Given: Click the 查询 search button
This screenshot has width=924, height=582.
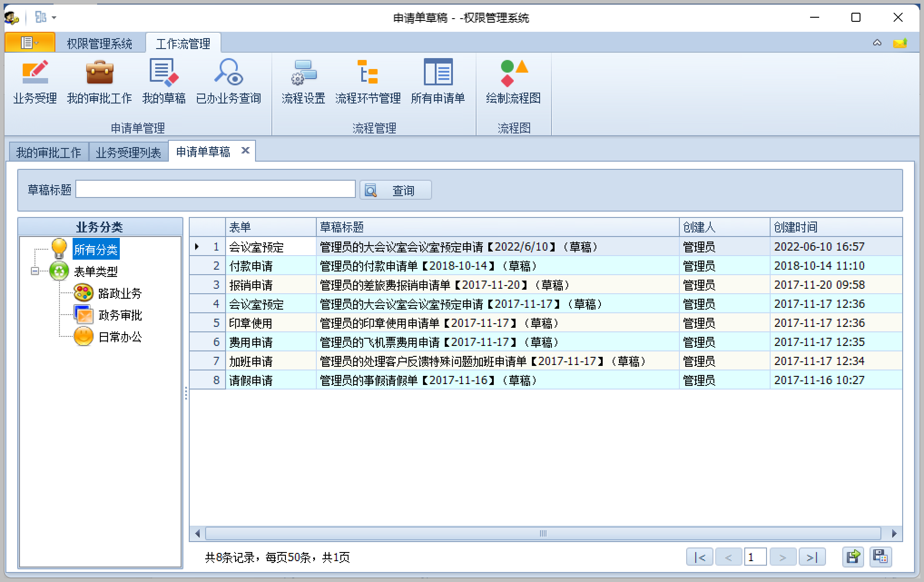Looking at the screenshot, I should [395, 190].
